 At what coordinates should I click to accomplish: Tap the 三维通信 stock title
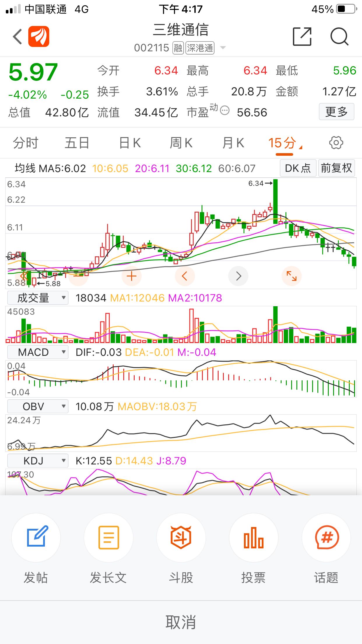click(181, 29)
